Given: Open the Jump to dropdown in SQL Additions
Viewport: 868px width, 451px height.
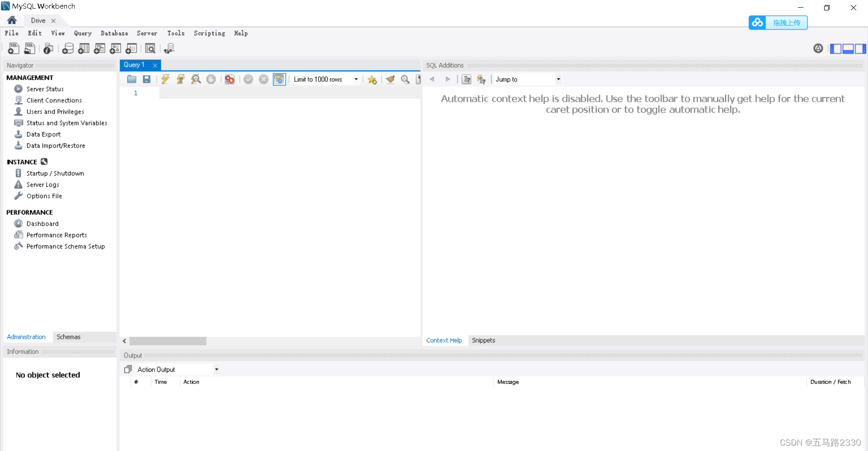Looking at the screenshot, I should tap(559, 79).
